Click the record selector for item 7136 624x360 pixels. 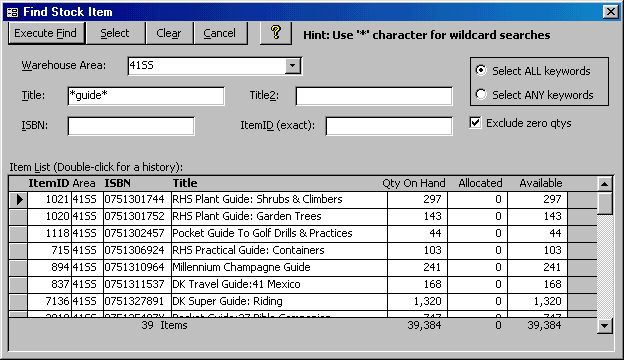tap(18, 302)
